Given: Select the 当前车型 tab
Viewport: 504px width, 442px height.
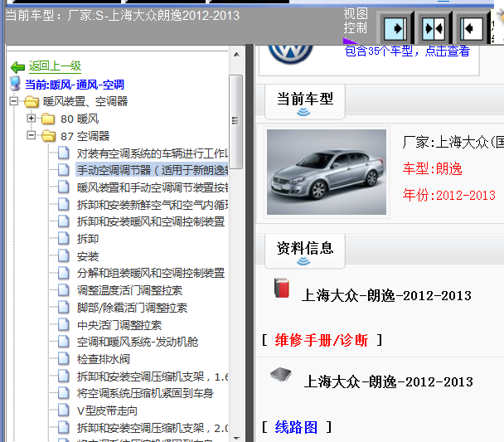Looking at the screenshot, I should (305, 101).
